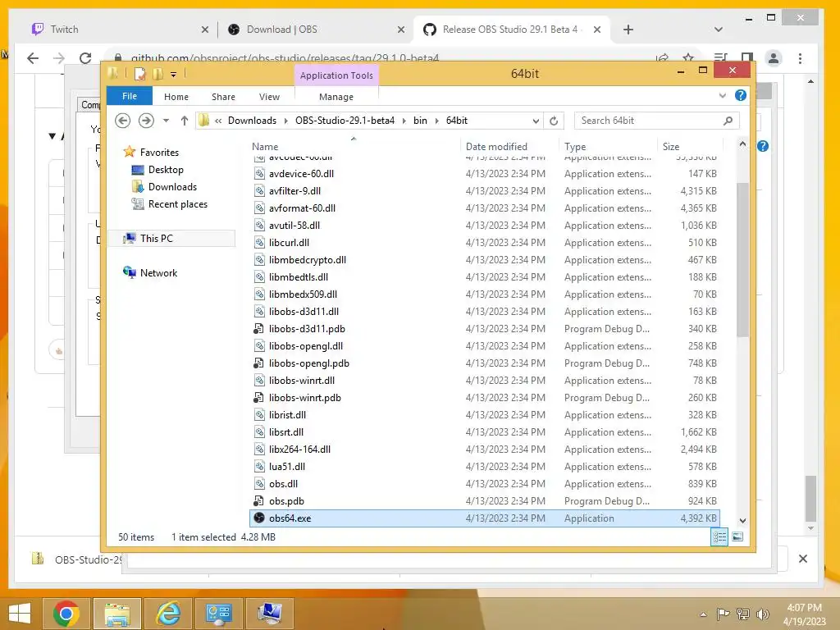Click the Explorer back arrow button
Screen dimensions: 840x630
pyautogui.click(x=123, y=121)
